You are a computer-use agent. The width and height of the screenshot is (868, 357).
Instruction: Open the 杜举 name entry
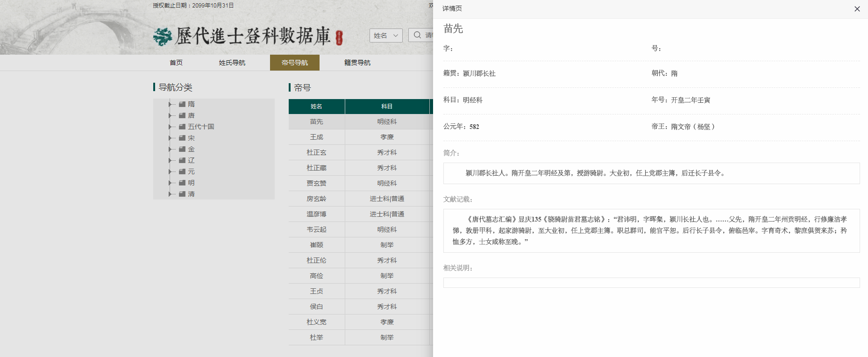coord(317,337)
